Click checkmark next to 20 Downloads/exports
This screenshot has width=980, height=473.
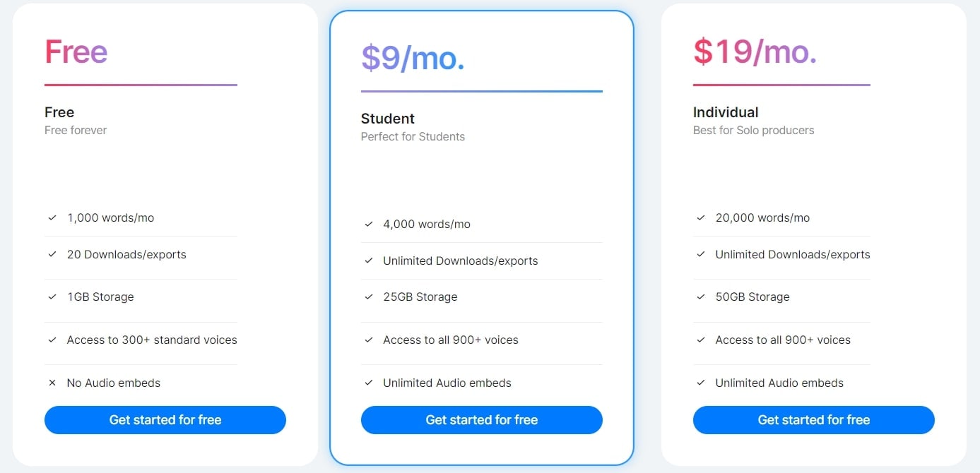coord(52,255)
